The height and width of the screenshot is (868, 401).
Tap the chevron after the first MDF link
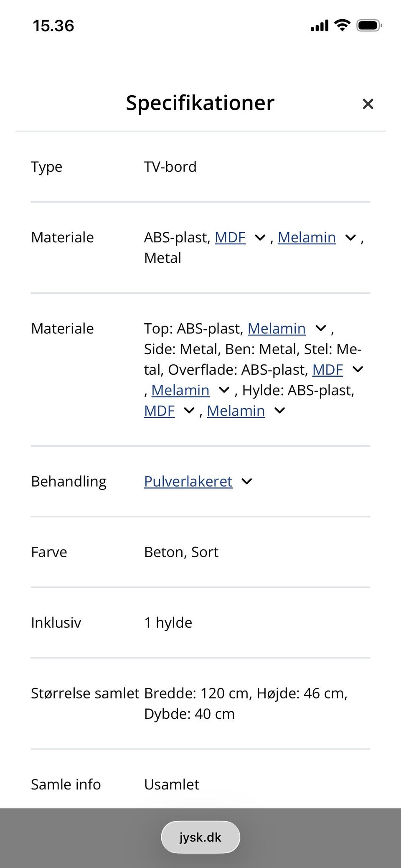tap(259, 237)
